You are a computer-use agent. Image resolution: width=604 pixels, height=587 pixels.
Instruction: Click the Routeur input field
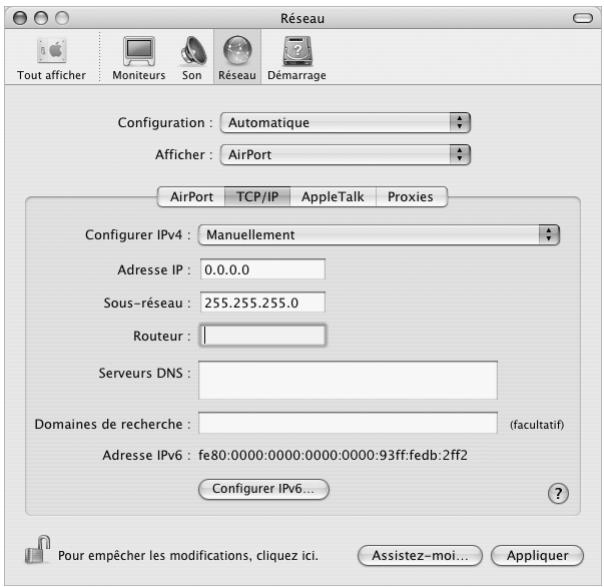click(x=263, y=335)
